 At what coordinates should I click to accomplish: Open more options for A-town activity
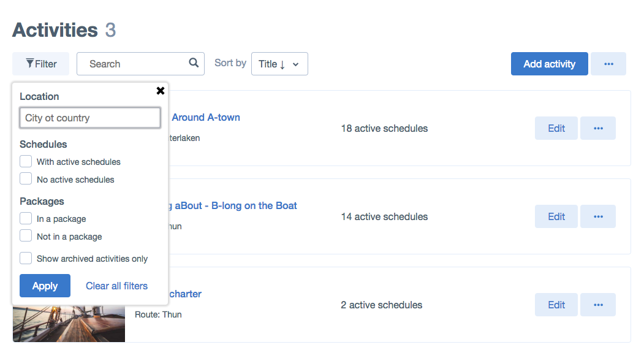point(597,128)
